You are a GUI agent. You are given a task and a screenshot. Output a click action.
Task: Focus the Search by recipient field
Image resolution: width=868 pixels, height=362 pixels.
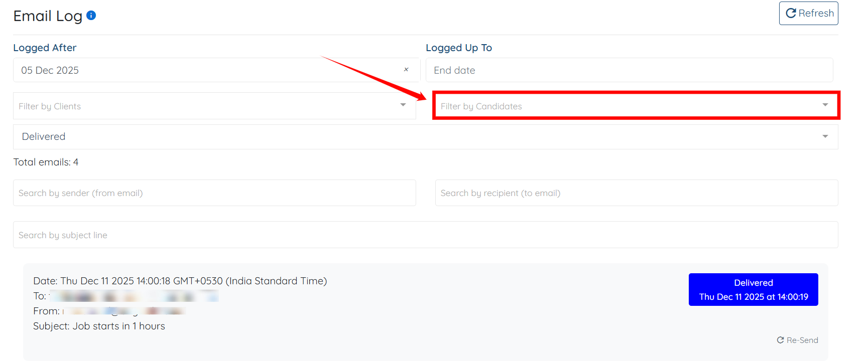pyautogui.click(x=637, y=193)
